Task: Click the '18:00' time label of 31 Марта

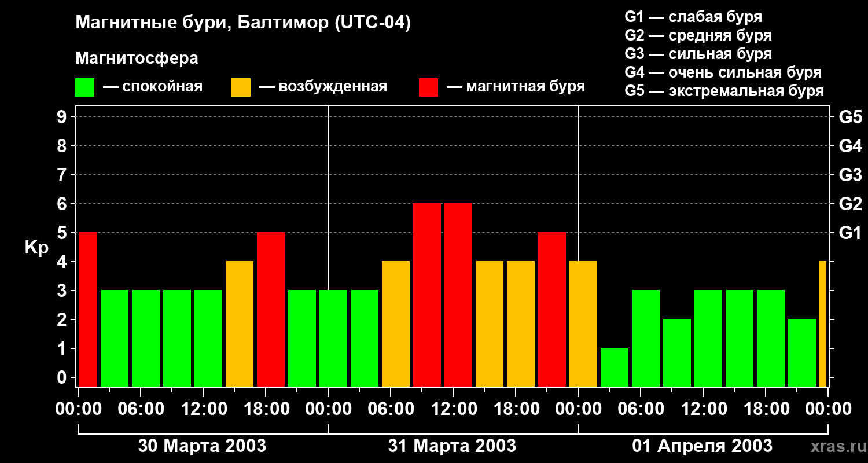Action: tap(516, 409)
